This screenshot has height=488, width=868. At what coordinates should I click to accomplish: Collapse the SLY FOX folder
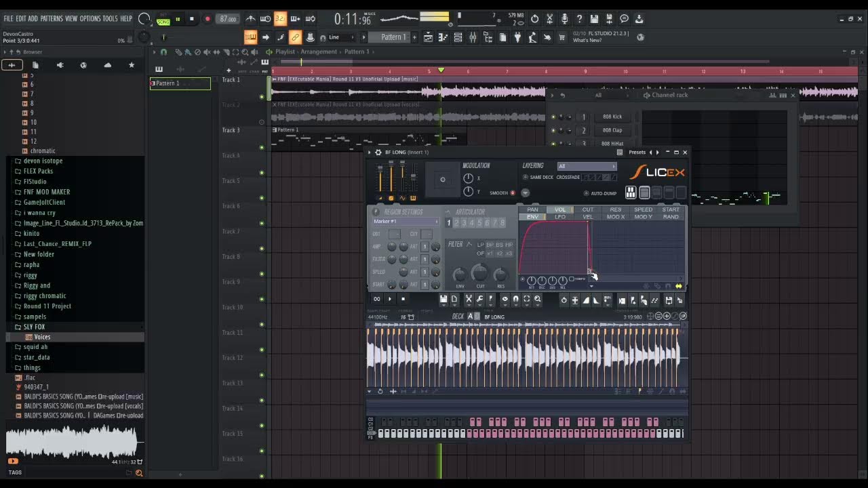point(34,327)
